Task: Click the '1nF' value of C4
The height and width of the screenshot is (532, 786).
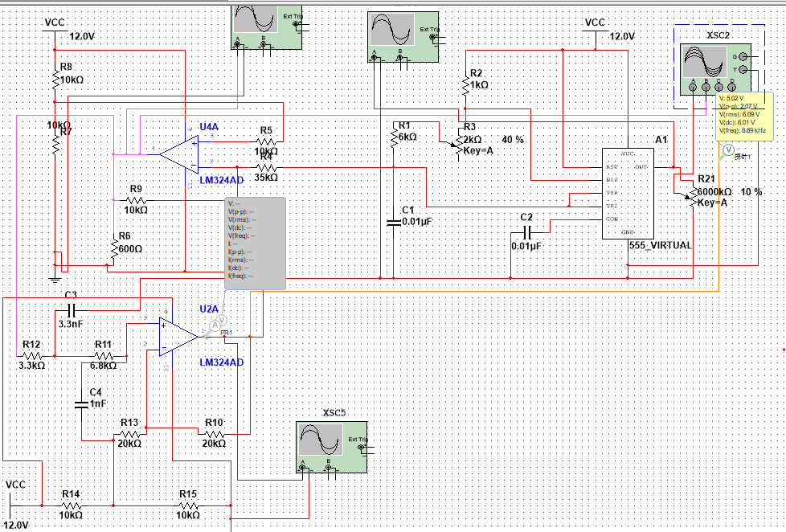Action: [98, 403]
